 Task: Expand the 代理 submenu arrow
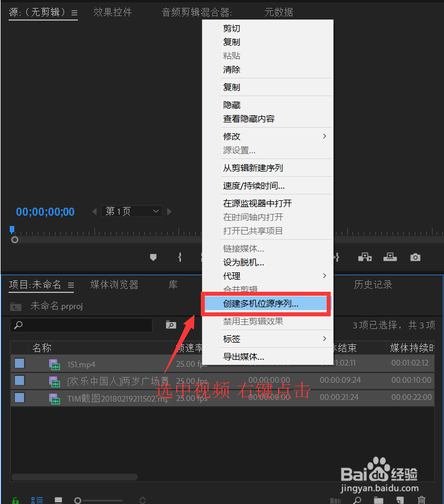(x=324, y=276)
